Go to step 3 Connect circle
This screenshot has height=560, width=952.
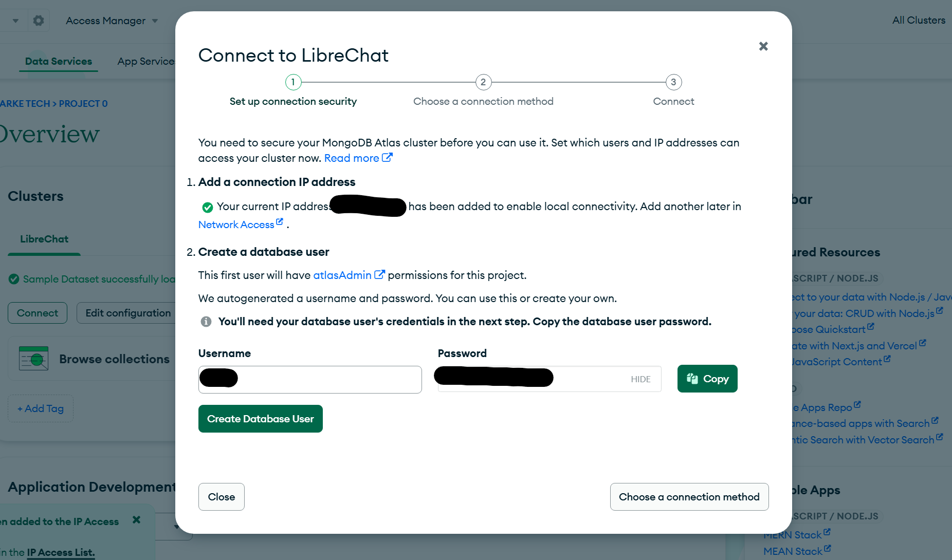673,82
